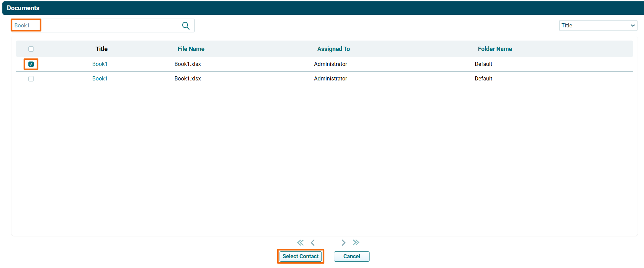The image size is (644, 268).
Task: Click Book1.xlsx file name in second row
Action: [x=188, y=79]
